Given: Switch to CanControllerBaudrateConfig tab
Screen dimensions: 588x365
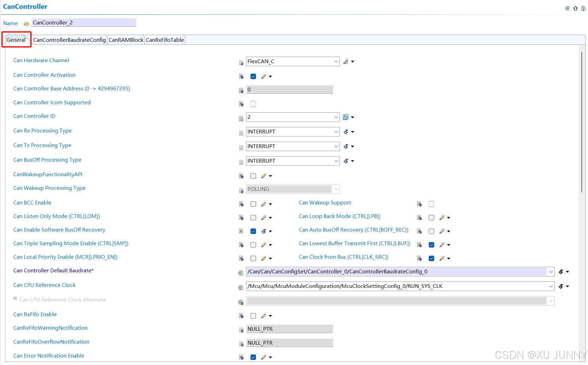Looking at the screenshot, I should pos(69,40).
